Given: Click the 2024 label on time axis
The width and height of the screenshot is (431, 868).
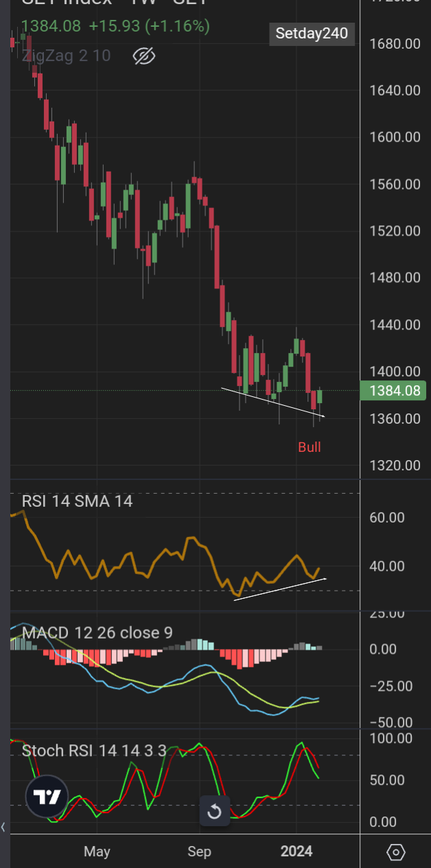Looking at the screenshot, I should tap(296, 852).
